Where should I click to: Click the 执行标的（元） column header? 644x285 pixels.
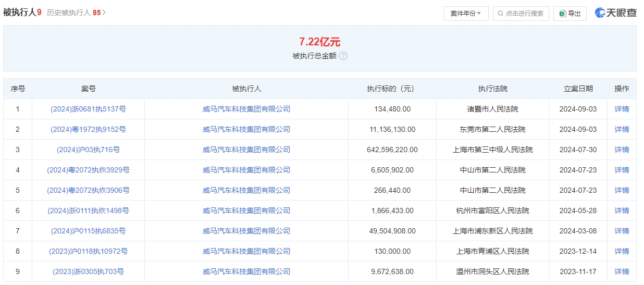[392, 89]
